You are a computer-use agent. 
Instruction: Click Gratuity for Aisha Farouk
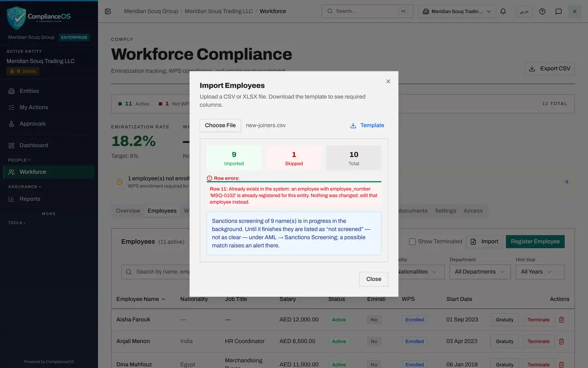504,320
